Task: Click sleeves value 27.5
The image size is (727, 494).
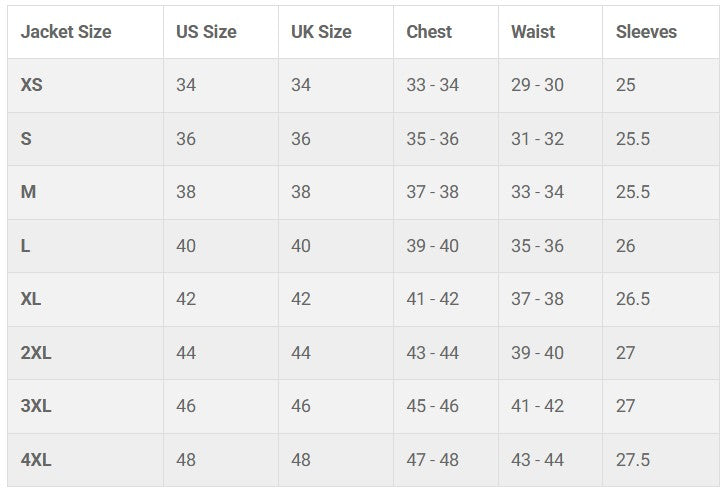Action: click(633, 460)
